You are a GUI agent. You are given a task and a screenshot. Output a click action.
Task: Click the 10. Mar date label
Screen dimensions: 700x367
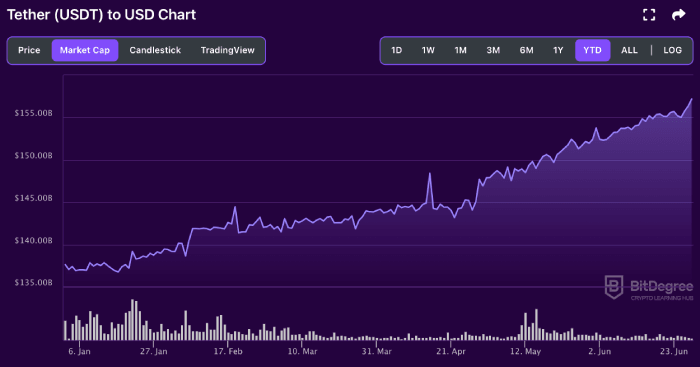coord(302,351)
